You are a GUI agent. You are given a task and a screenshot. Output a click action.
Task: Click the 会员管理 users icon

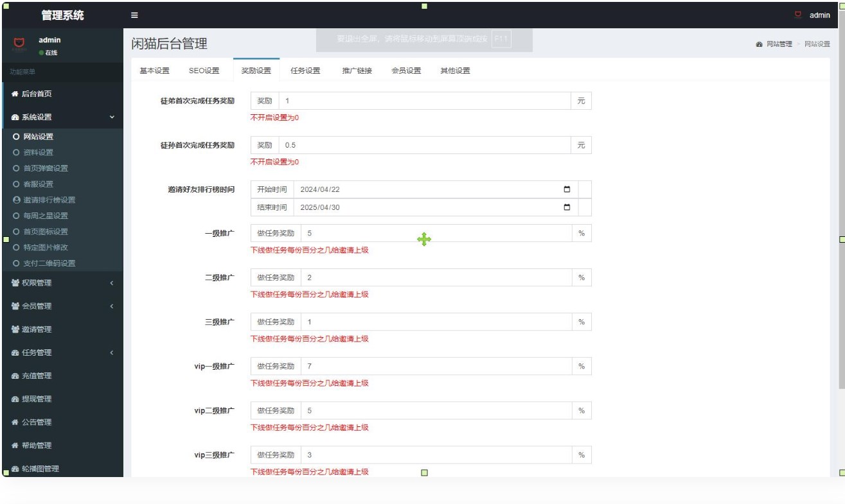[x=15, y=306]
